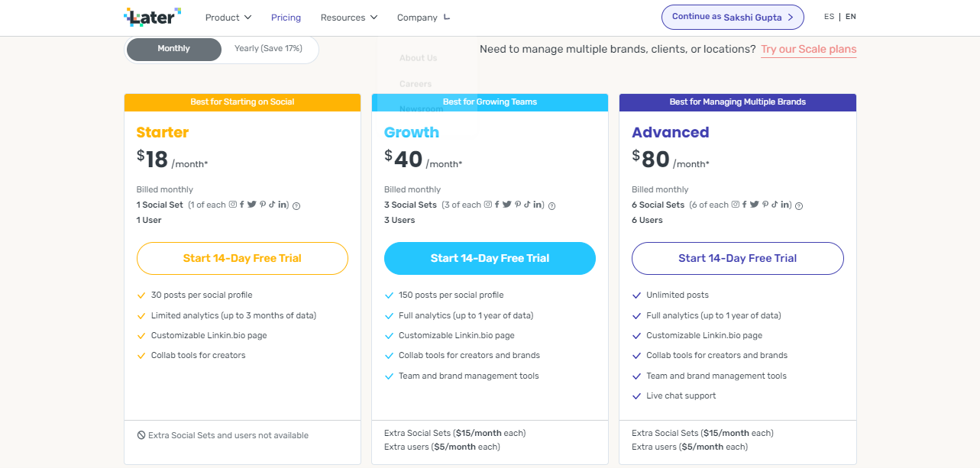The width and height of the screenshot is (980, 468).
Task: Expand the Product dropdown menu
Action: (228, 18)
